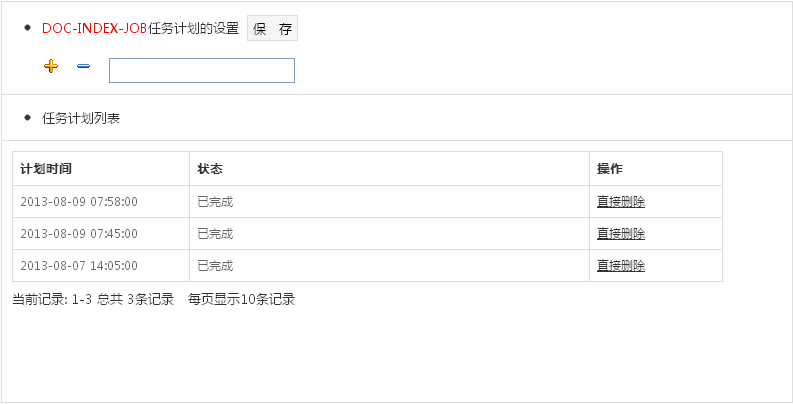Click the yellow plus add-schedule icon

pos(51,66)
